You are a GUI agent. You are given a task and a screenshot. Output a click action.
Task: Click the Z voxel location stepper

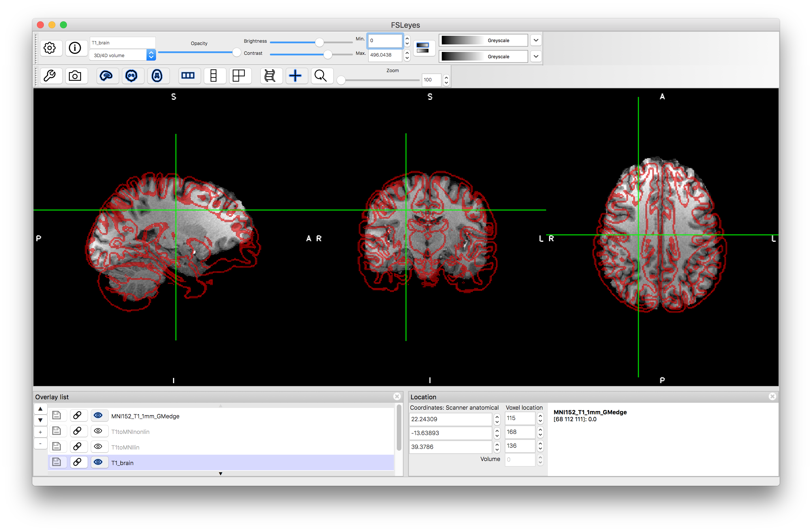click(x=540, y=446)
